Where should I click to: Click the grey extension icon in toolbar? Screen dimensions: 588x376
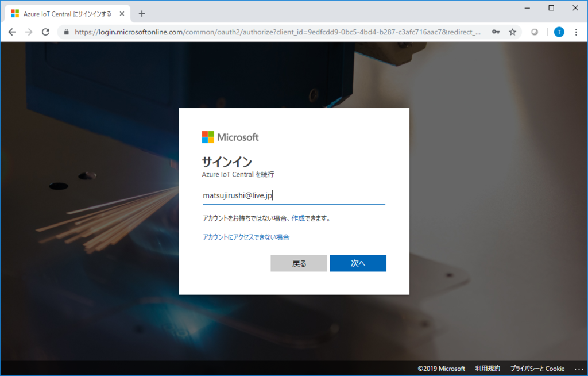(x=535, y=32)
